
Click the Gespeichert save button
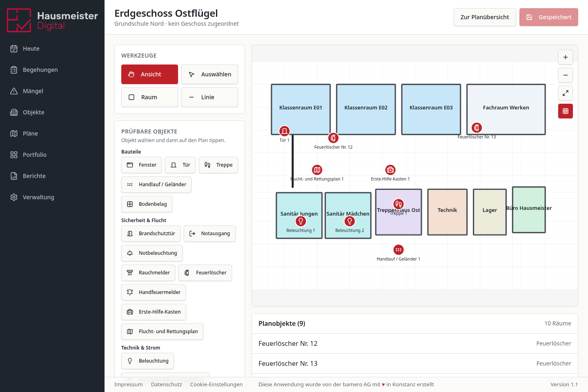coord(549,17)
